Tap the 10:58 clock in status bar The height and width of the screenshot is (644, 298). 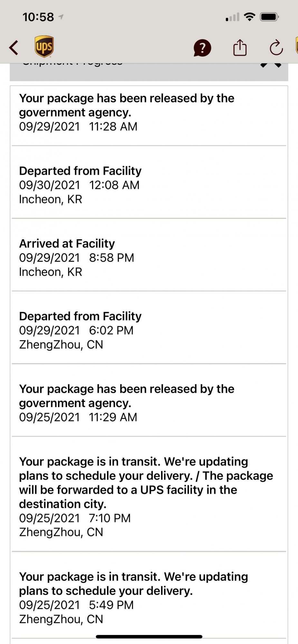point(38,17)
